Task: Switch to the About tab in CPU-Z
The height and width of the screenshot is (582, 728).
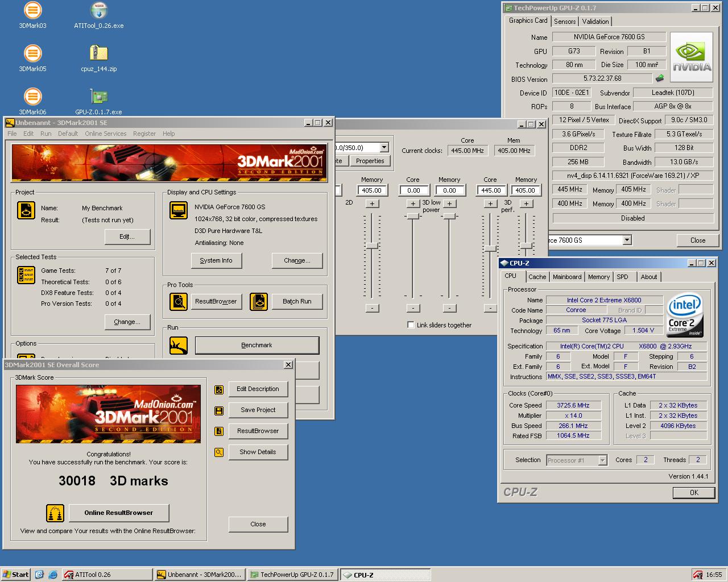Action: click(649, 277)
